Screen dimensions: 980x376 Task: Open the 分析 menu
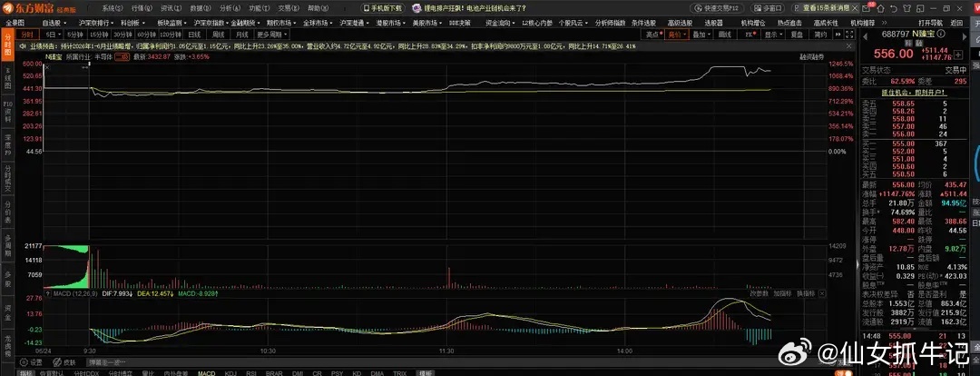(x=230, y=8)
